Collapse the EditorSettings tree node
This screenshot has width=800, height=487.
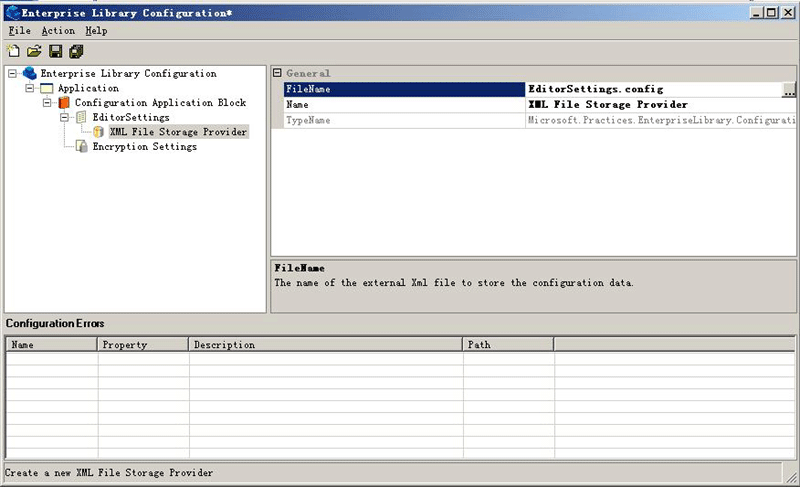click(x=64, y=118)
